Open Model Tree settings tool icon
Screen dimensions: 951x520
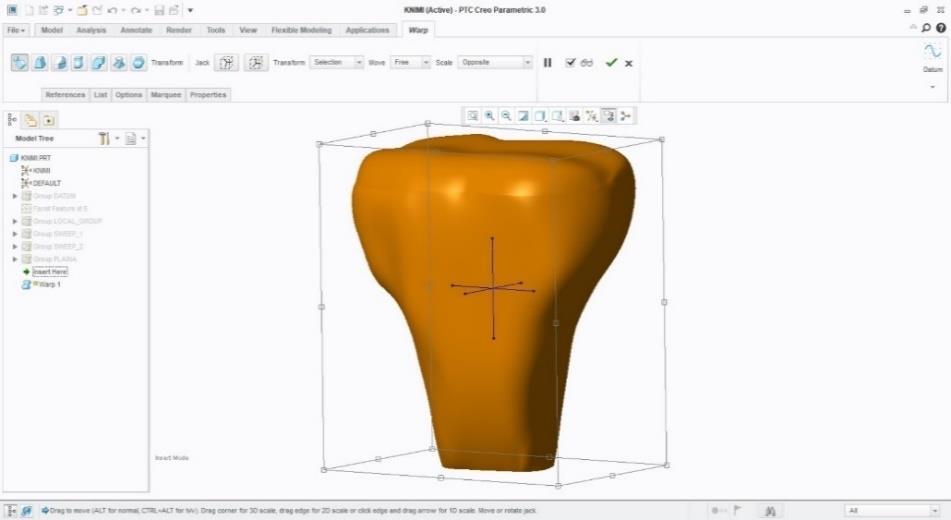point(104,138)
